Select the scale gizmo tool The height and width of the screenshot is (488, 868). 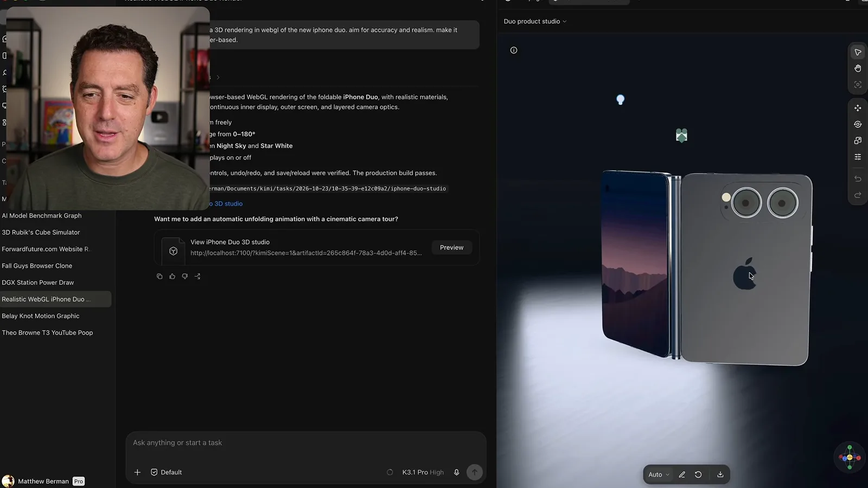[x=858, y=140]
